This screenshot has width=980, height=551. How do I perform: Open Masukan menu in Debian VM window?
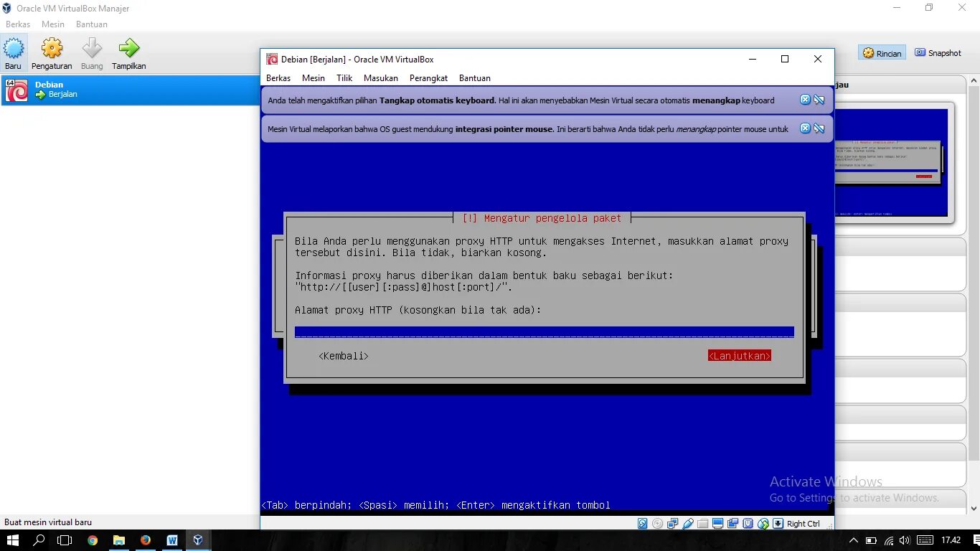tap(381, 78)
